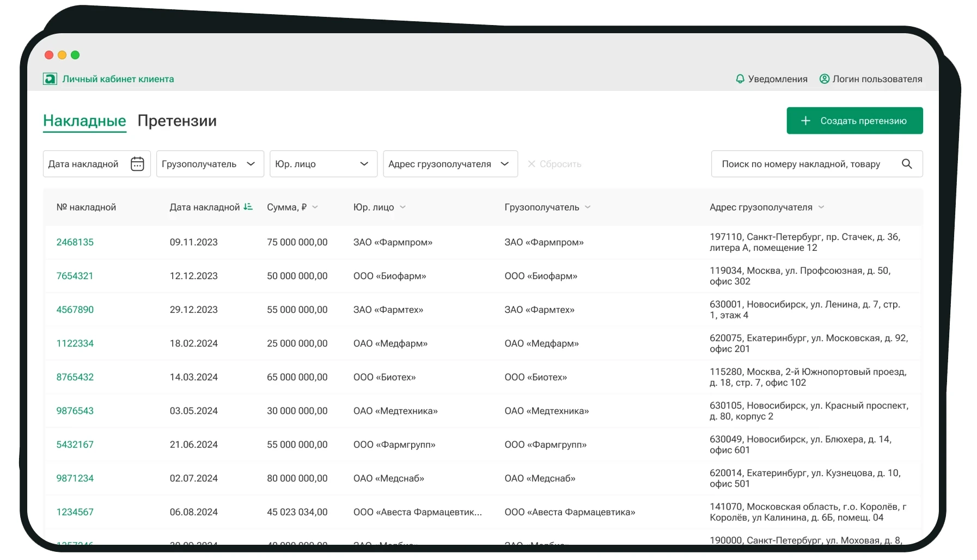Click the Личный кабинет клиента title

118,79
